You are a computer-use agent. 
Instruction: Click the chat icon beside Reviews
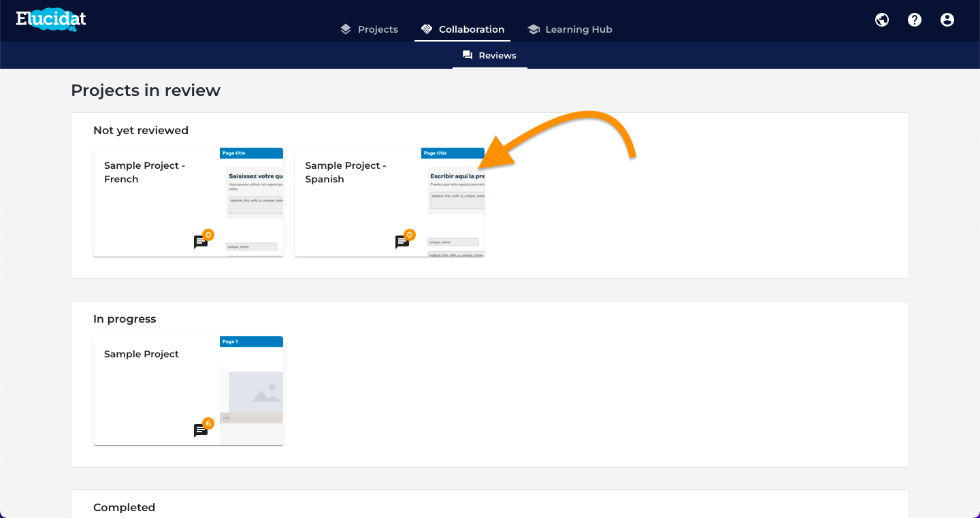tap(468, 55)
